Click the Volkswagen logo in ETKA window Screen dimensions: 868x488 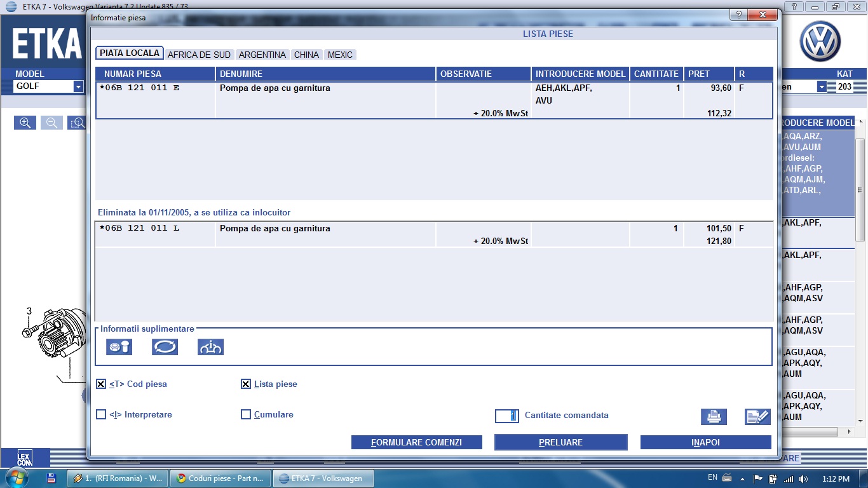[x=820, y=41]
